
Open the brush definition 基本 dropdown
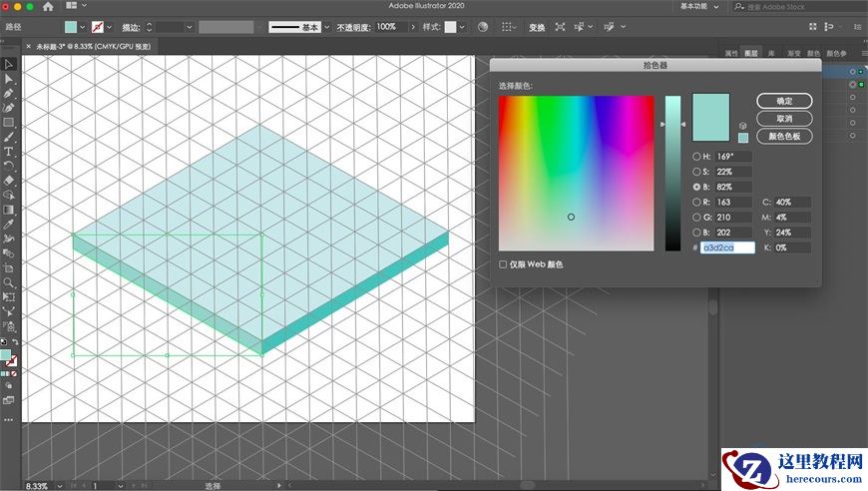[326, 27]
